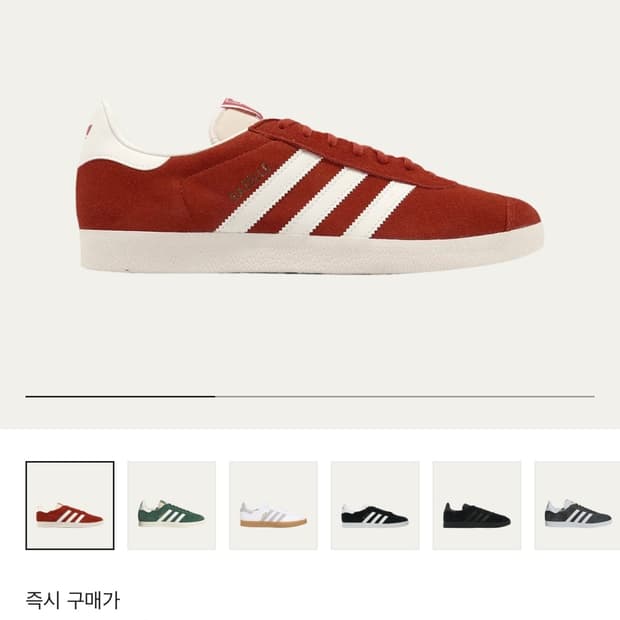Jump to the grey unfilled part of the image progress bar
The height and width of the screenshot is (620, 620).
[x=405, y=396]
